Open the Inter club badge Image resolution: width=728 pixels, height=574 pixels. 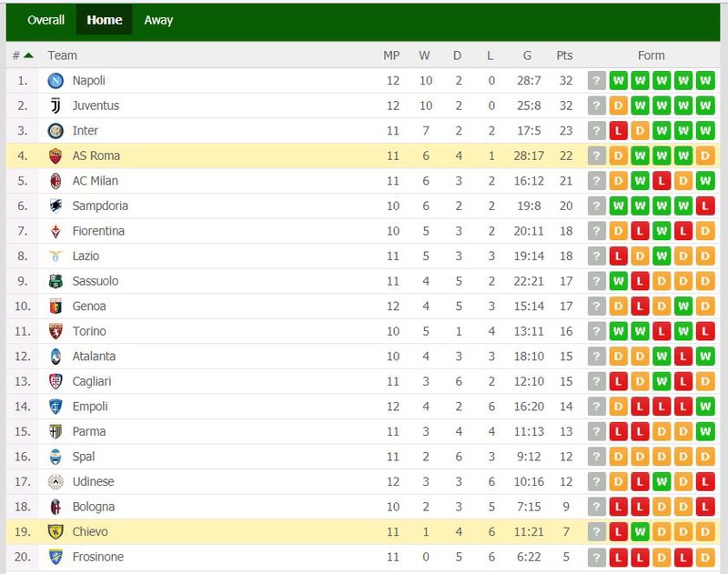[x=56, y=131]
